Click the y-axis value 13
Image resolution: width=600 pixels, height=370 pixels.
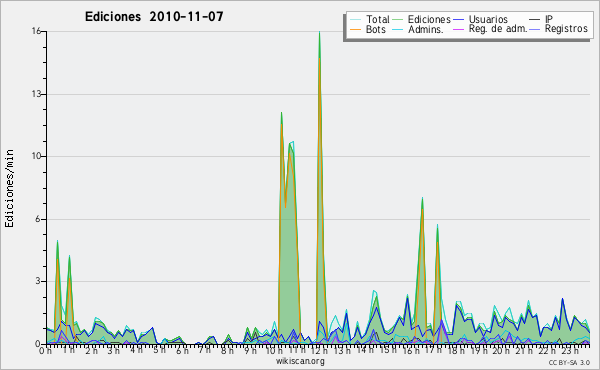(36, 94)
